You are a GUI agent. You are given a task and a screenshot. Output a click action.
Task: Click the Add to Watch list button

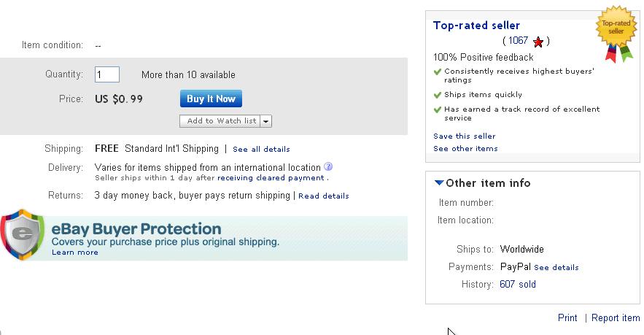[220, 121]
